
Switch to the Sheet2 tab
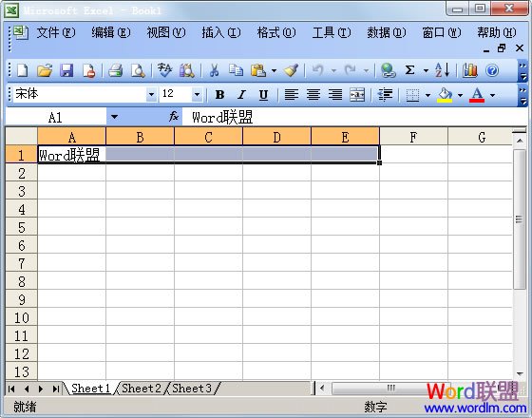click(142, 389)
